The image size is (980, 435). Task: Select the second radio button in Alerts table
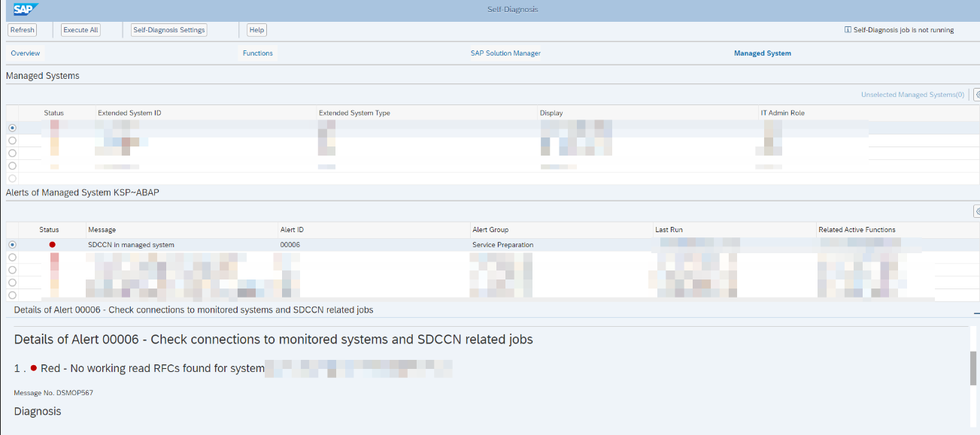12,258
